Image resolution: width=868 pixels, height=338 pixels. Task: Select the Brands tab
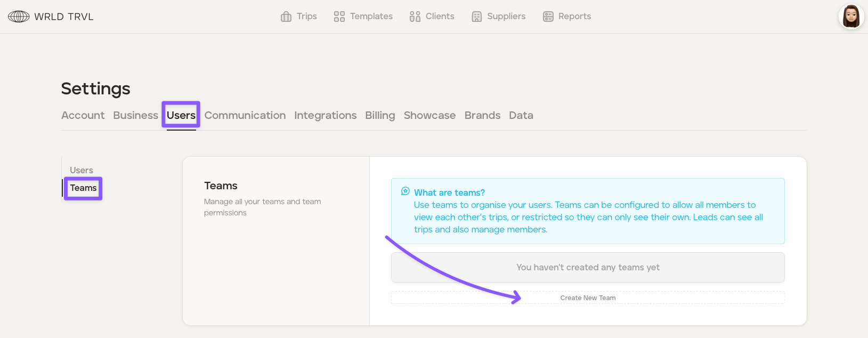click(482, 115)
